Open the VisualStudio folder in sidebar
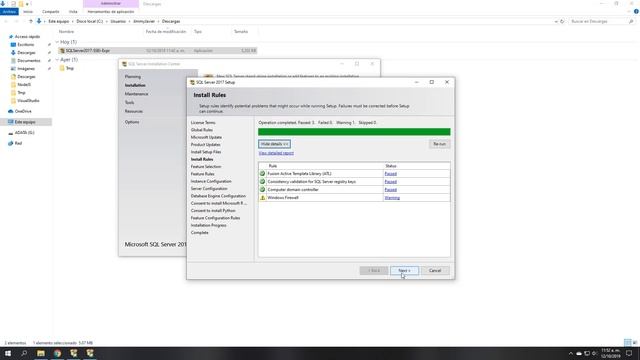 (28, 100)
